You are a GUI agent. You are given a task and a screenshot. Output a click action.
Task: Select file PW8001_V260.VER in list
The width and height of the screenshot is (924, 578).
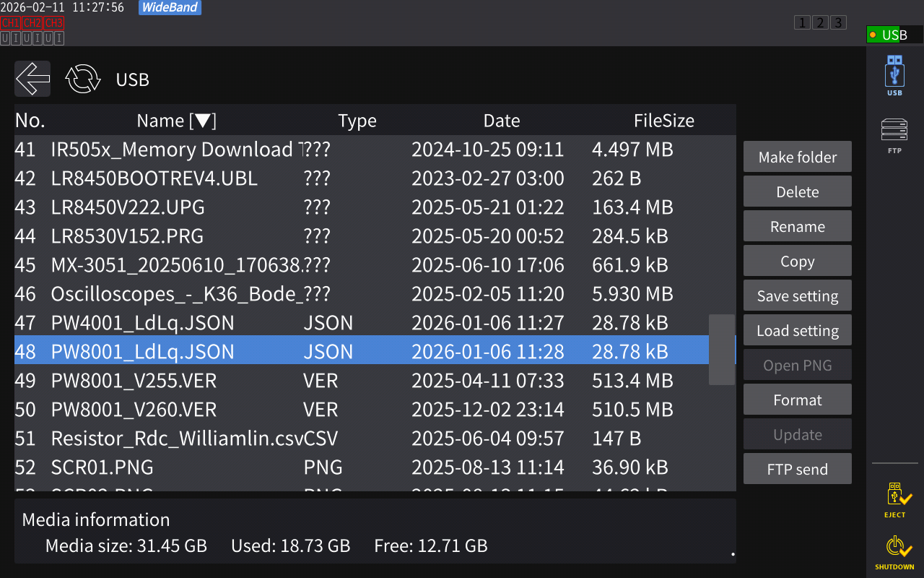coord(134,410)
